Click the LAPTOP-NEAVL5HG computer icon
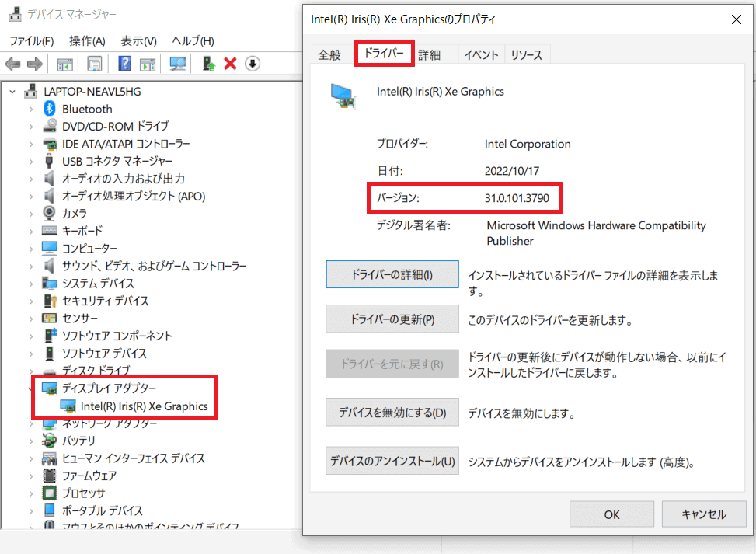 pyautogui.click(x=31, y=91)
